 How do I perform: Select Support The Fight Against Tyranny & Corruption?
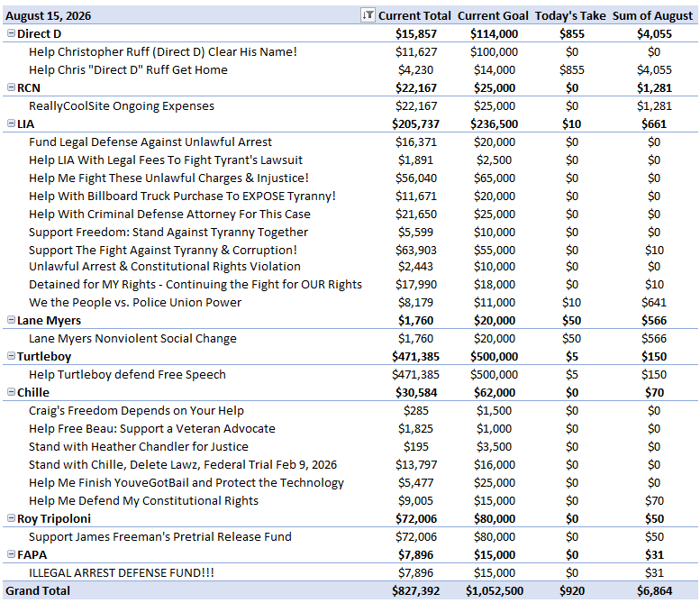point(163,251)
